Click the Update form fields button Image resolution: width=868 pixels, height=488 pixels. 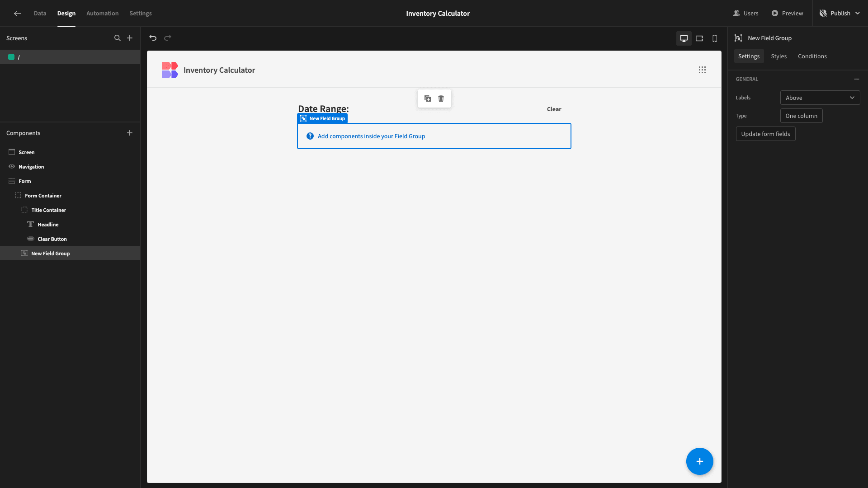click(765, 133)
